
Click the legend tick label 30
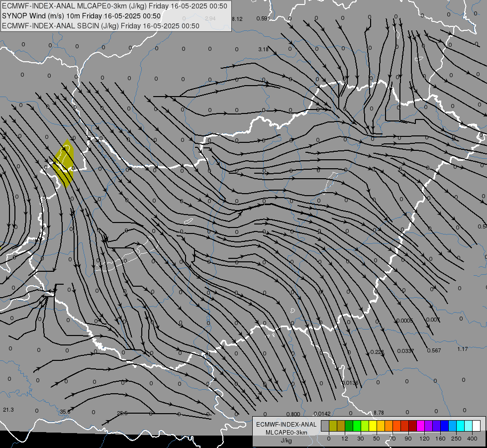tap(361, 439)
